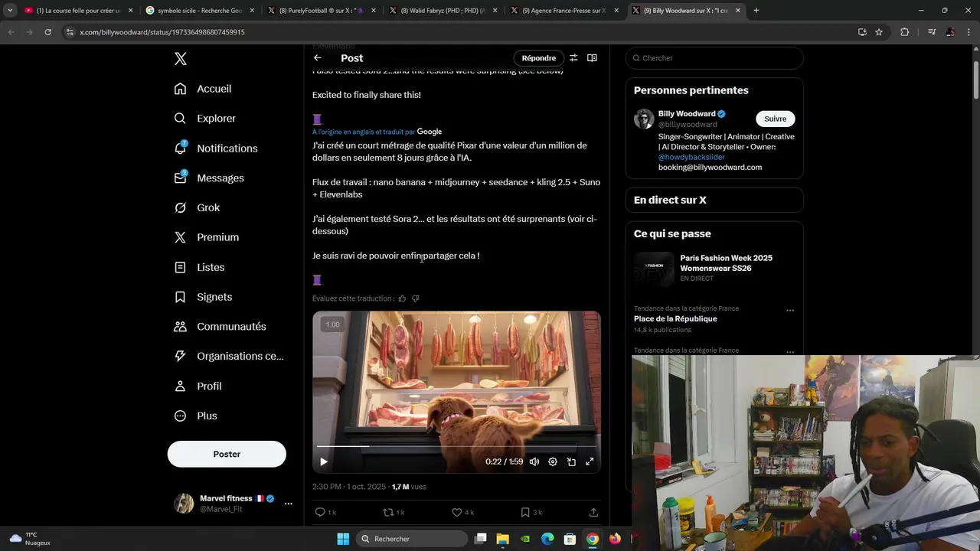Screen dimensions: 980x551
Task: Open video settings gear
Action: [553, 461]
